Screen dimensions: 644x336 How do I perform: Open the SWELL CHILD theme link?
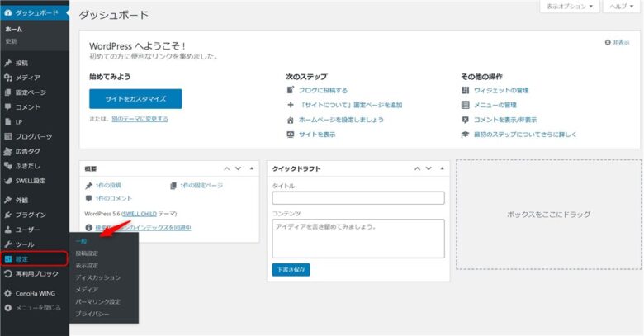tap(140, 214)
